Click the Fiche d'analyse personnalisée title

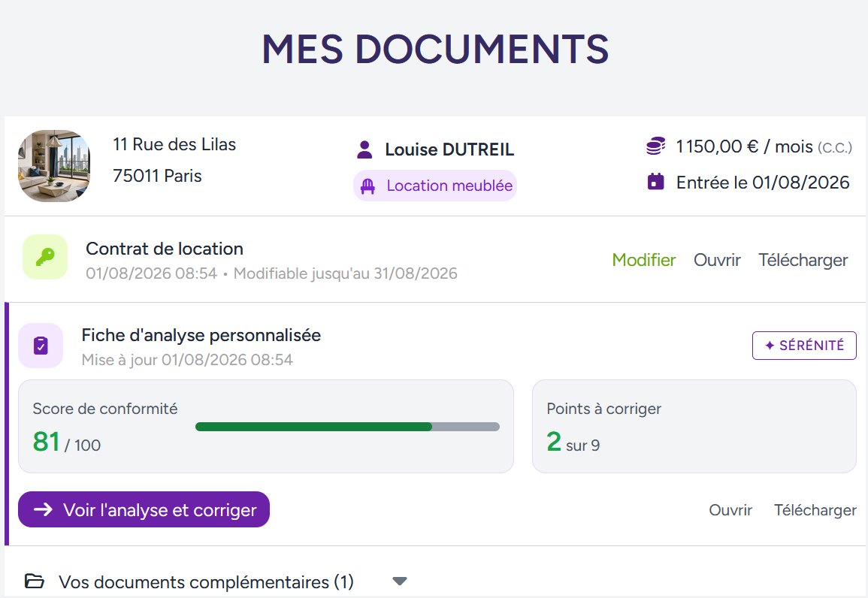pyautogui.click(x=201, y=335)
